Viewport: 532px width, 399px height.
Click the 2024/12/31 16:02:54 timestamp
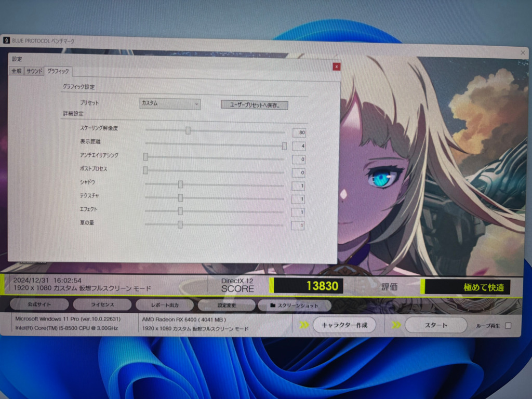coord(47,281)
